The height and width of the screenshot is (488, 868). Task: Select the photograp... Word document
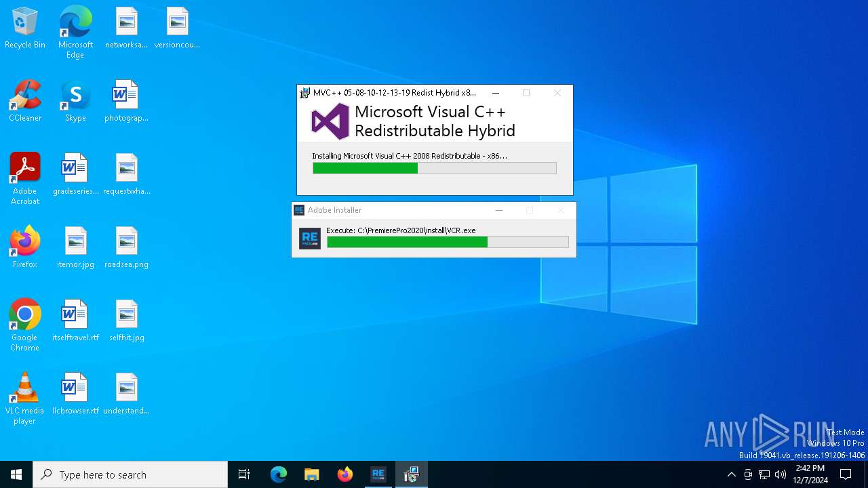coord(126,102)
